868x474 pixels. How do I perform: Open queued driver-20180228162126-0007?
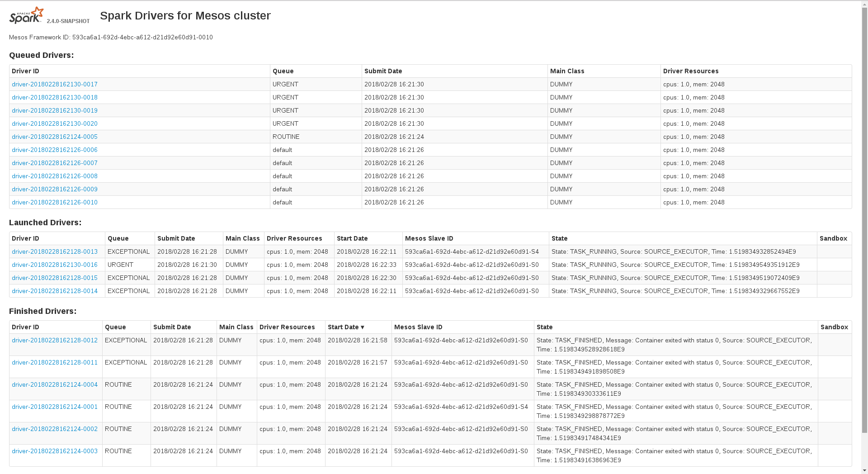click(x=55, y=163)
